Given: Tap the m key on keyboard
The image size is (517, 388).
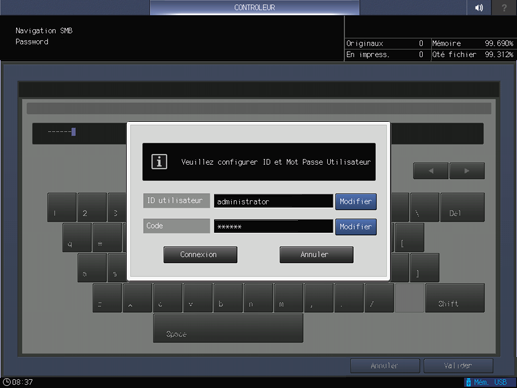Looking at the screenshot, I should [288, 298].
